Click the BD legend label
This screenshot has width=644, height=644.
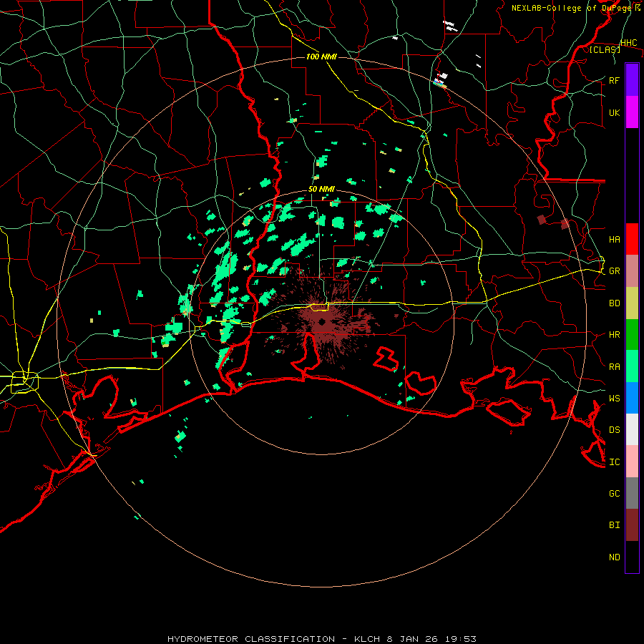click(x=614, y=303)
